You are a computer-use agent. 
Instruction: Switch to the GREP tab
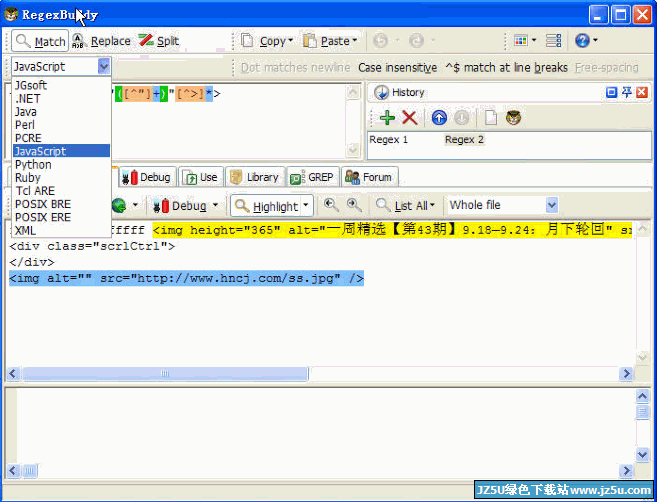(313, 177)
